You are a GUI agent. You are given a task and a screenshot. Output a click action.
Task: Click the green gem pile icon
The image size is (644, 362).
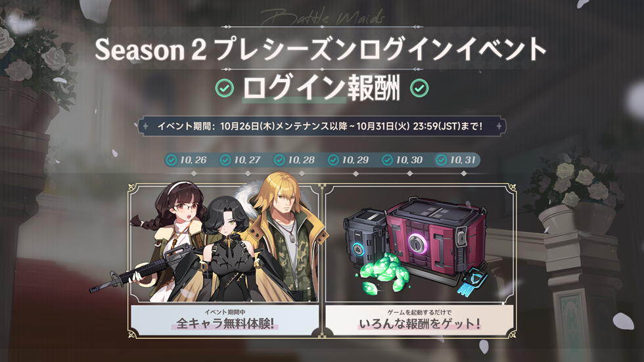click(x=380, y=272)
